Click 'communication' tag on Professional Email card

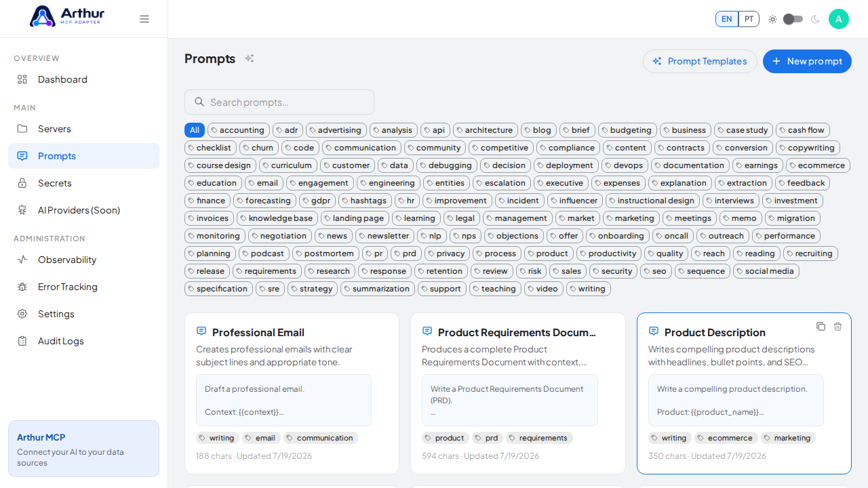point(321,438)
